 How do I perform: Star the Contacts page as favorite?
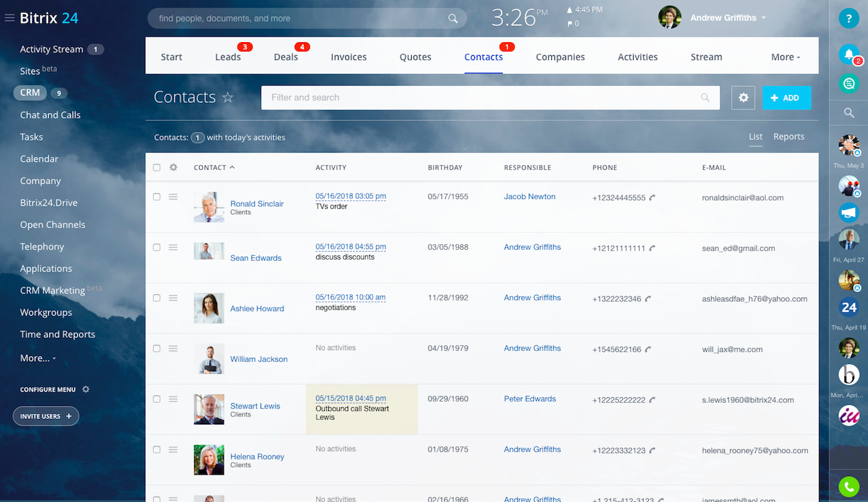pos(228,97)
